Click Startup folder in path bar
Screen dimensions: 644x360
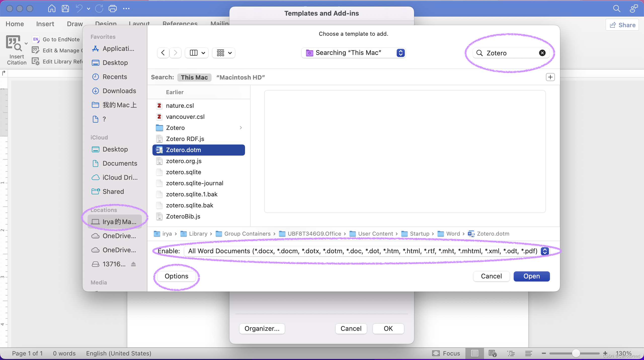(x=415, y=234)
